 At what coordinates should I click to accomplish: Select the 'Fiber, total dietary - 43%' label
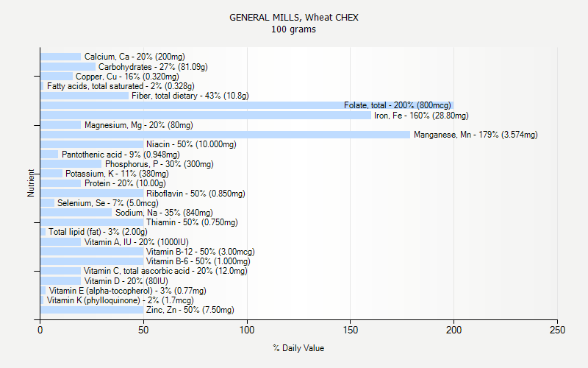coord(190,96)
